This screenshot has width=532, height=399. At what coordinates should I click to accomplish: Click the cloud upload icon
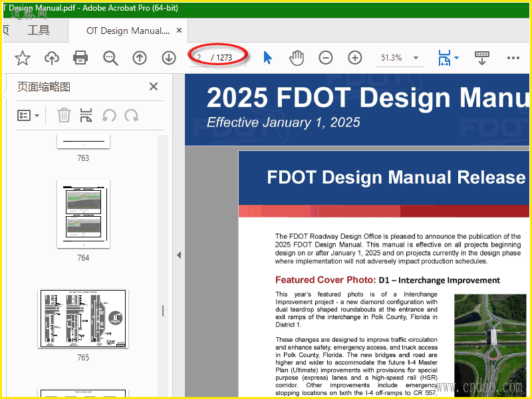(x=52, y=58)
